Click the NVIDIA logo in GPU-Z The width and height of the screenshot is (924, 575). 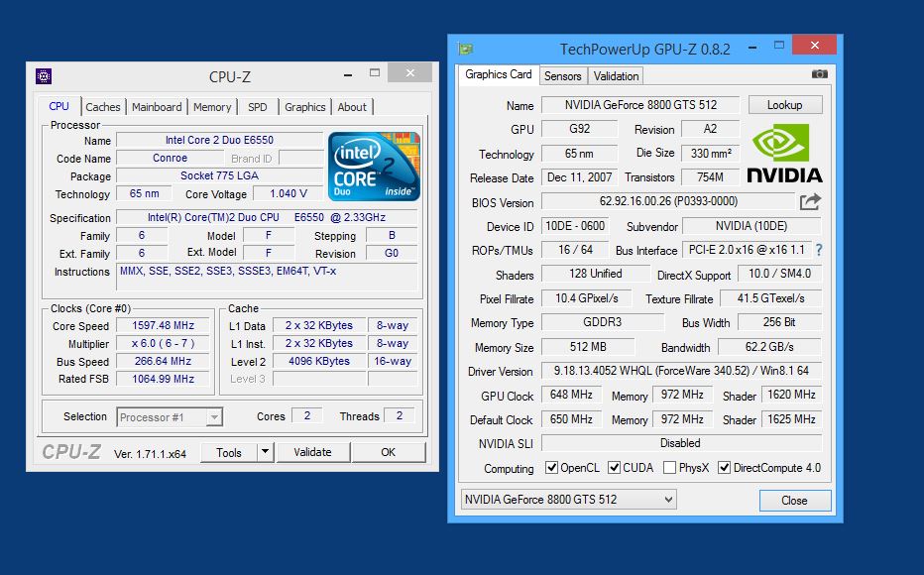(784, 155)
